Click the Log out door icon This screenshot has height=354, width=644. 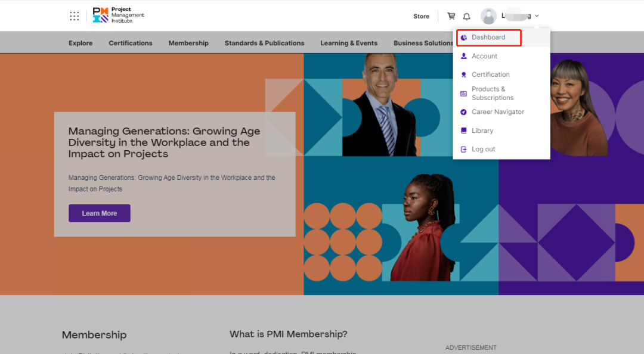tap(464, 149)
